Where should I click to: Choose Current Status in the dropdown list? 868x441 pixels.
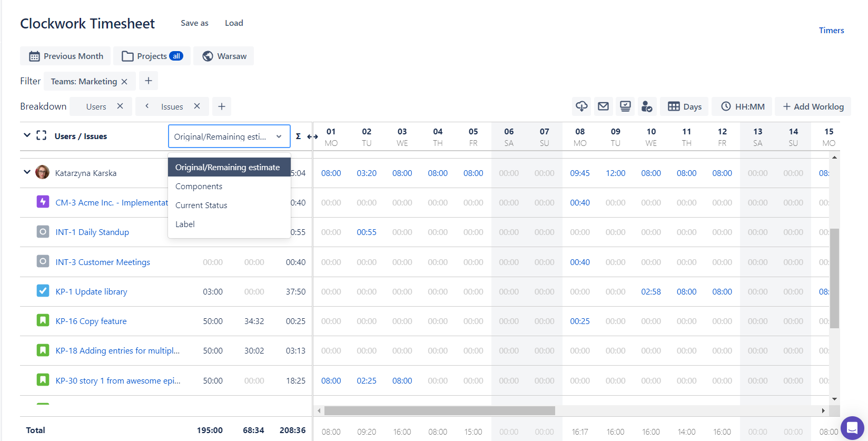coord(201,205)
